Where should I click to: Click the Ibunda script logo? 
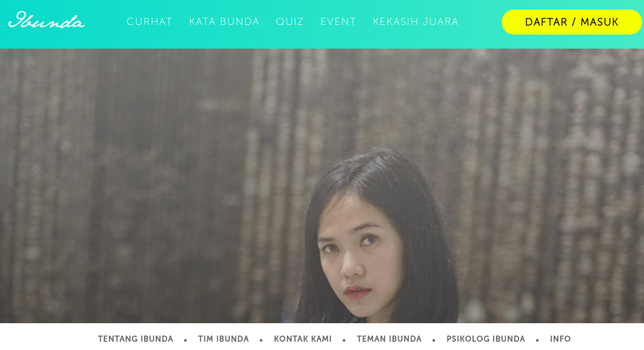click(x=46, y=20)
